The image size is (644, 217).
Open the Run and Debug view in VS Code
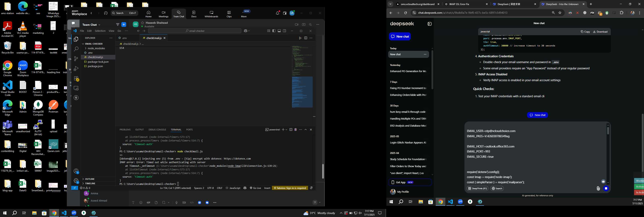point(76,69)
